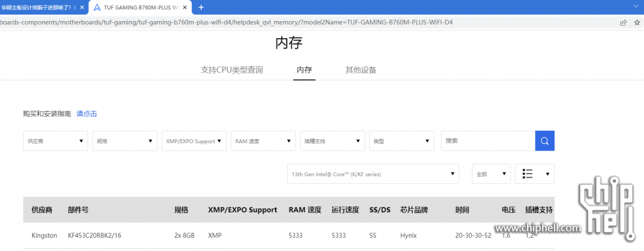Click the blue search magnifier button
Screen dimensions: 644x251
[x=545, y=141]
